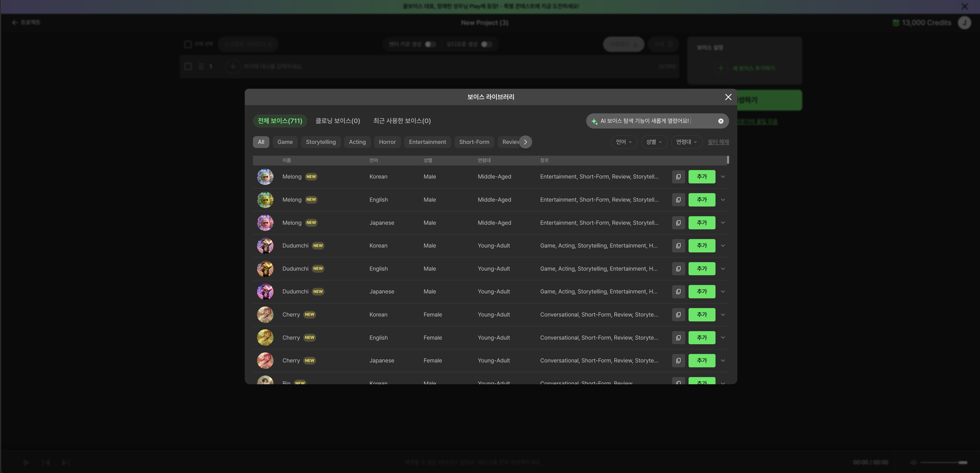
Task: Click the copy icon in Melong Korean row
Action: (x=678, y=176)
